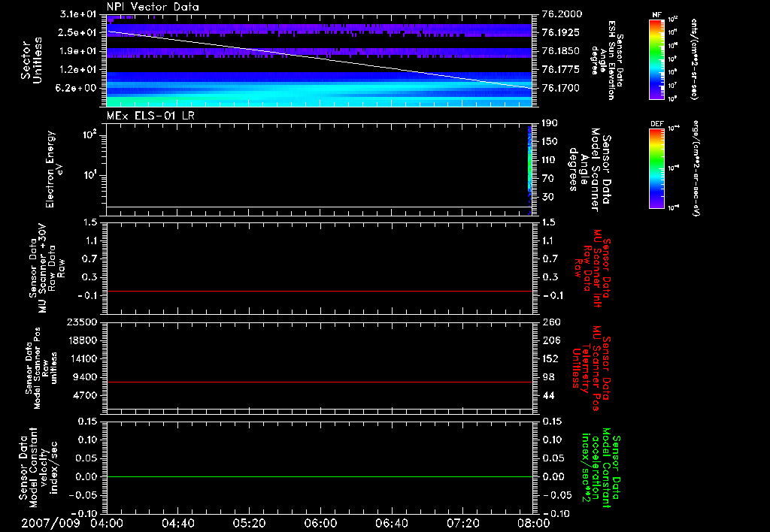Image resolution: width=770 pixels, height=532 pixels.
Task: Click the '3.1e+01' sector tick value
Action: point(78,14)
